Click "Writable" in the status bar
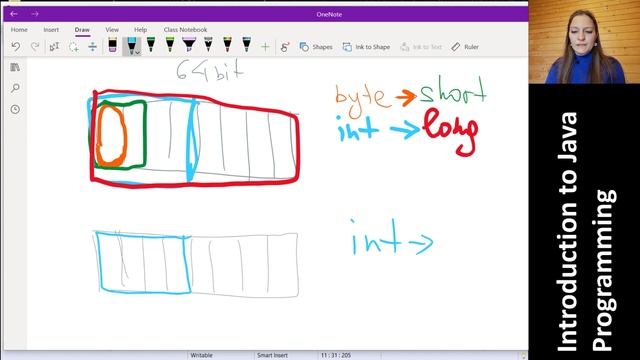The height and width of the screenshot is (360, 640). [x=201, y=356]
